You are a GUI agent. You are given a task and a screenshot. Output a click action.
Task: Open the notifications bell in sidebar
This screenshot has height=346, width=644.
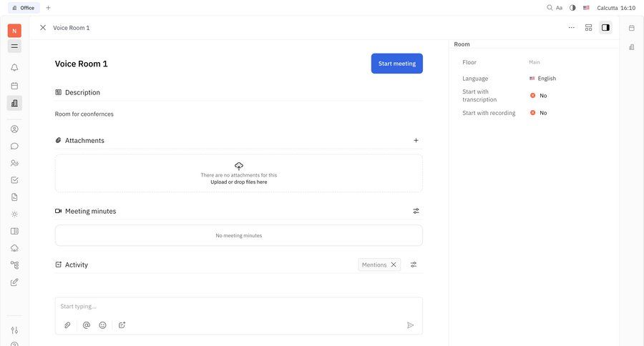click(14, 68)
